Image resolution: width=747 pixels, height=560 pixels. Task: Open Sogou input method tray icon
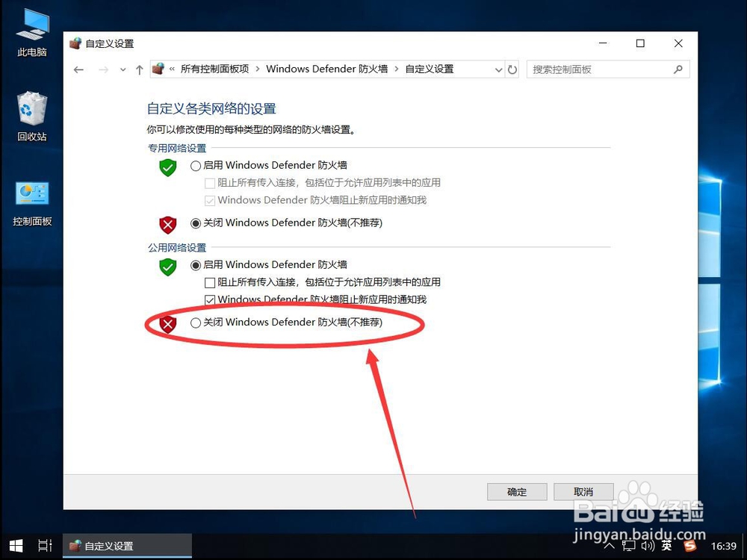tap(689, 546)
